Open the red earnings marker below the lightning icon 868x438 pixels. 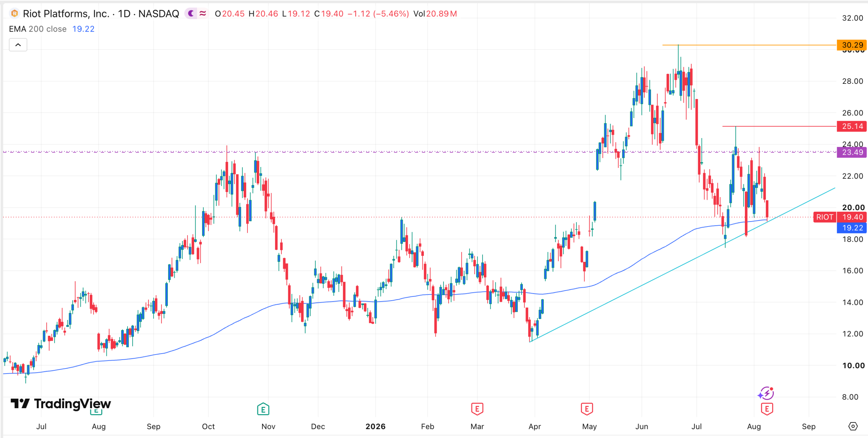pyautogui.click(x=767, y=409)
